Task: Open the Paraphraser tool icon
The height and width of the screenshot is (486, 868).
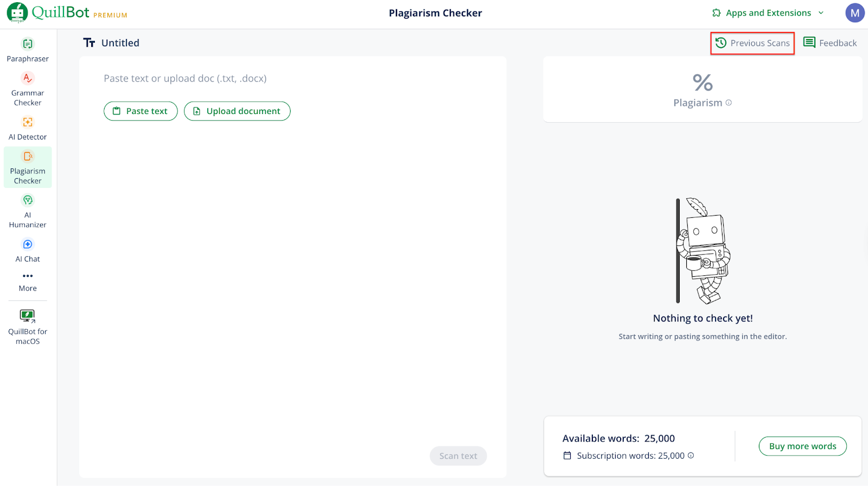Action: [28, 44]
